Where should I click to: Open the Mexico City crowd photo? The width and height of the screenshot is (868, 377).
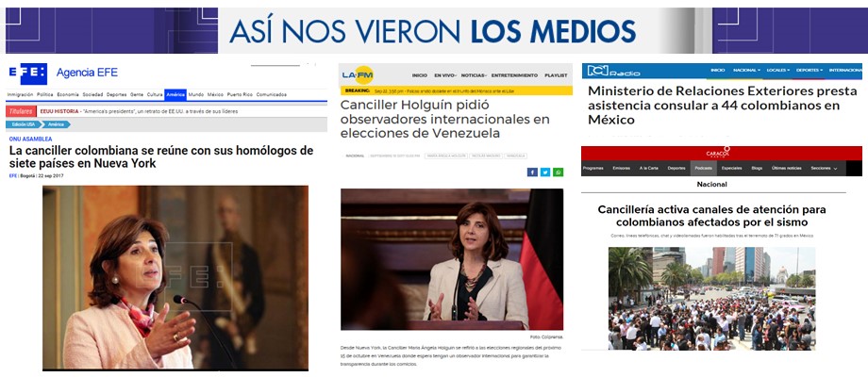click(712, 299)
